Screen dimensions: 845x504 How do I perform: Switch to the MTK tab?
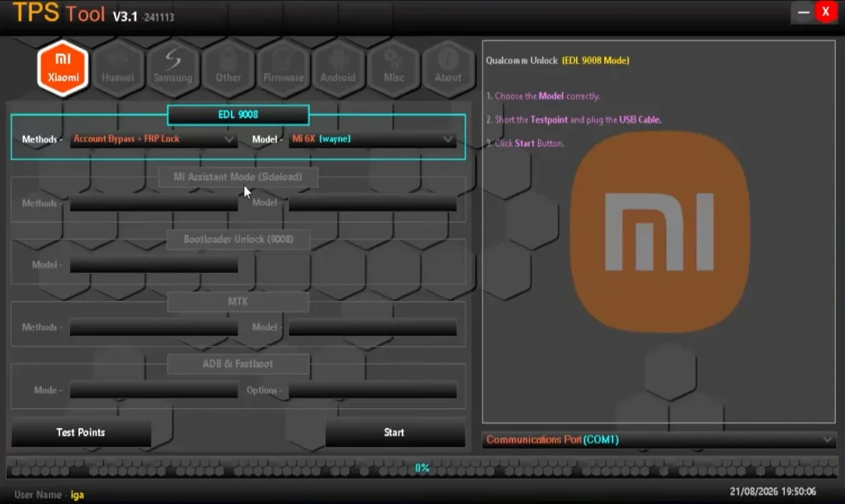(238, 302)
